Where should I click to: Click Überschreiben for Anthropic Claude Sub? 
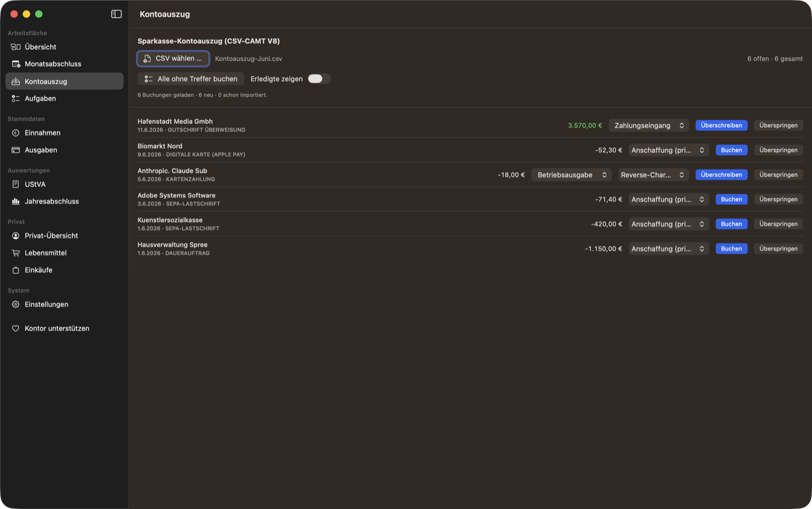click(722, 175)
